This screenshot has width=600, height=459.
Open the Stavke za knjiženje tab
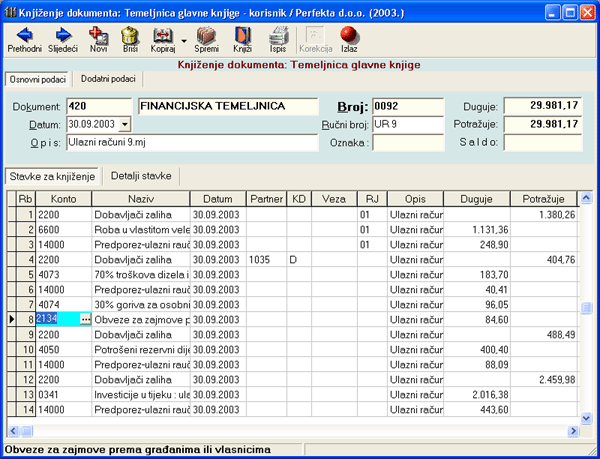52,176
